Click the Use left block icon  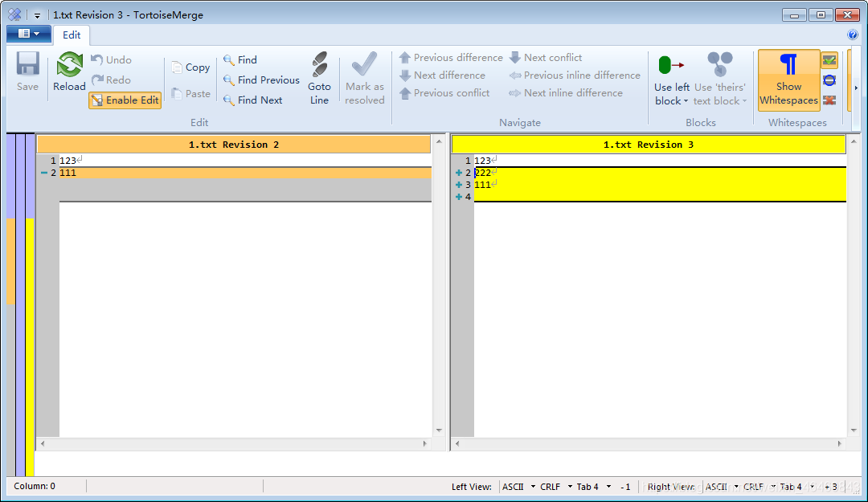(671, 65)
